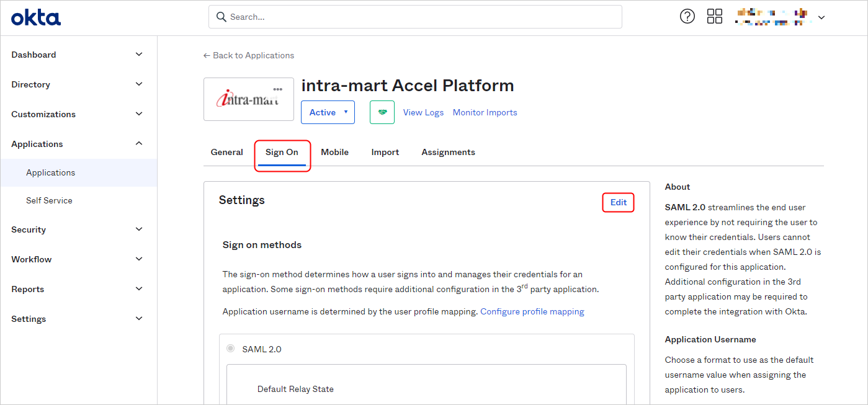Open the Active status dropdown
Screen dimensions: 868x405
[x=328, y=112]
